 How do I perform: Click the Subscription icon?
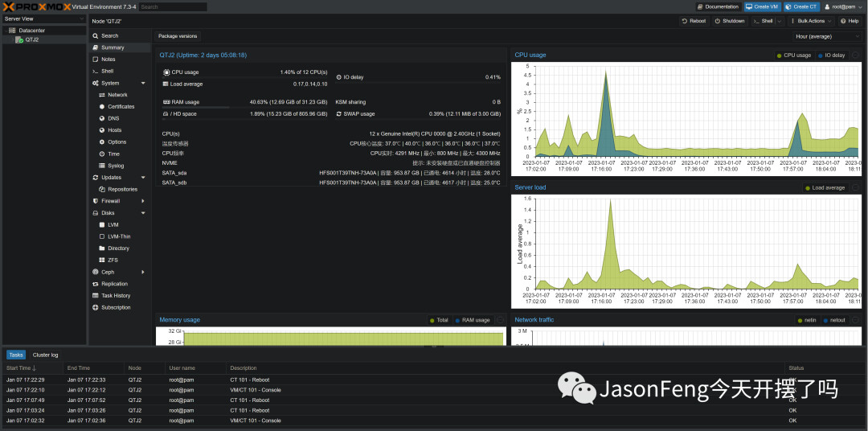[x=95, y=307]
